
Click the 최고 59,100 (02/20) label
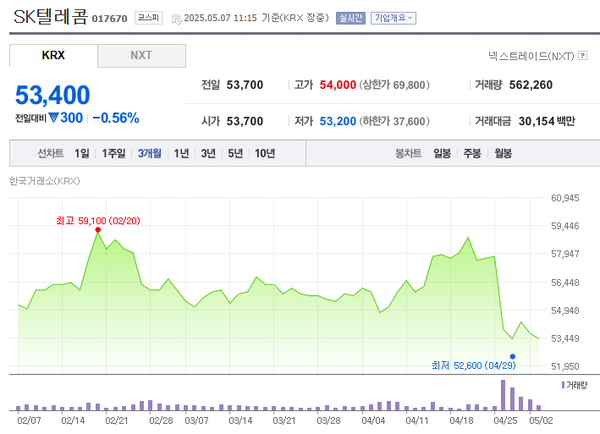pyautogui.click(x=98, y=221)
